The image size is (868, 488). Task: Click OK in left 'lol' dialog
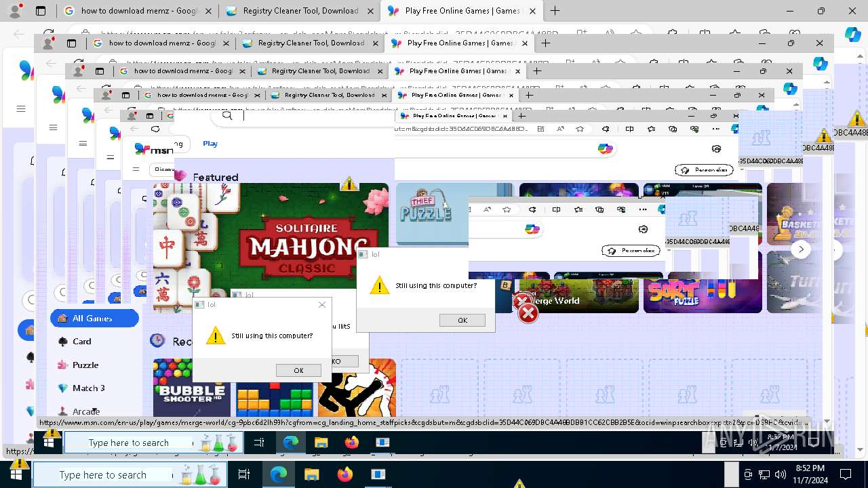click(298, 370)
